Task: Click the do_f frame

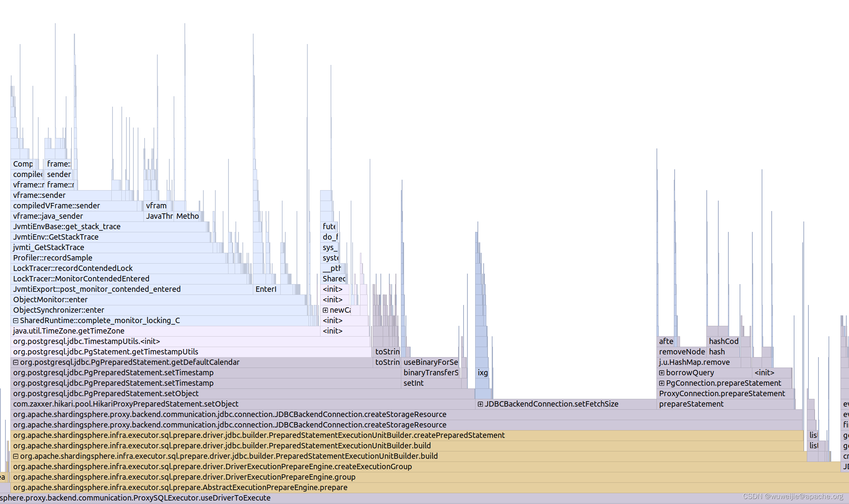Action: point(329,237)
